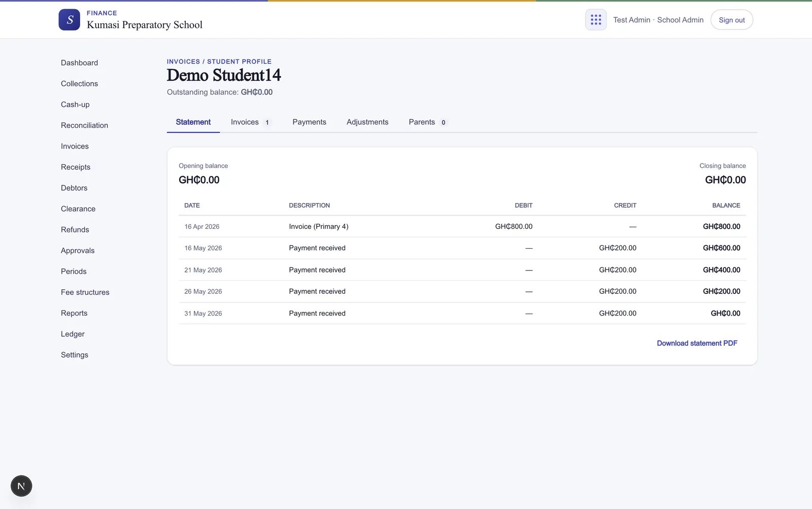Open Settings in sidebar
This screenshot has height=509, width=812.
[x=75, y=355]
